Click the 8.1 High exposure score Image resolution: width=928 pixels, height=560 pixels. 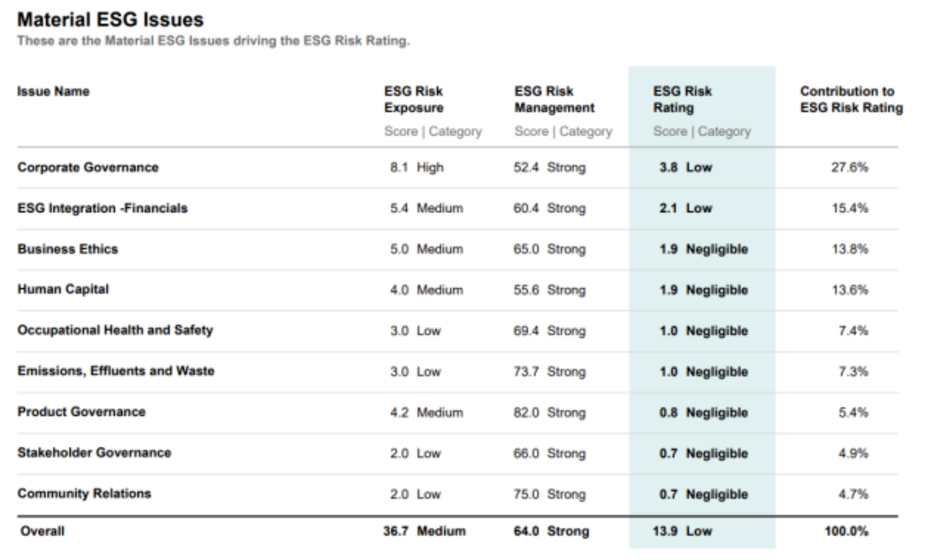coord(417,167)
